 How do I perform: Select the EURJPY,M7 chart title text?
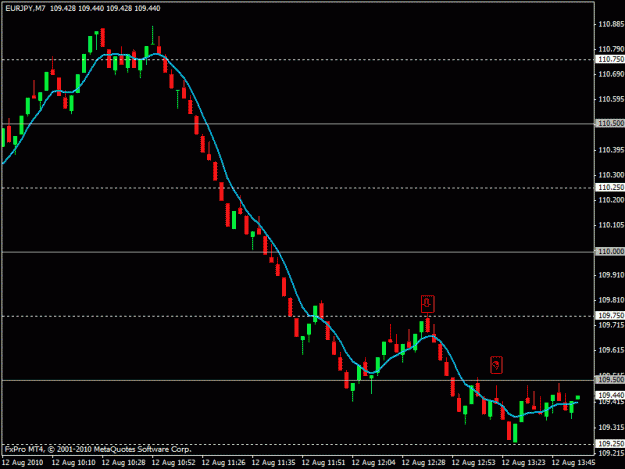click(x=25, y=8)
